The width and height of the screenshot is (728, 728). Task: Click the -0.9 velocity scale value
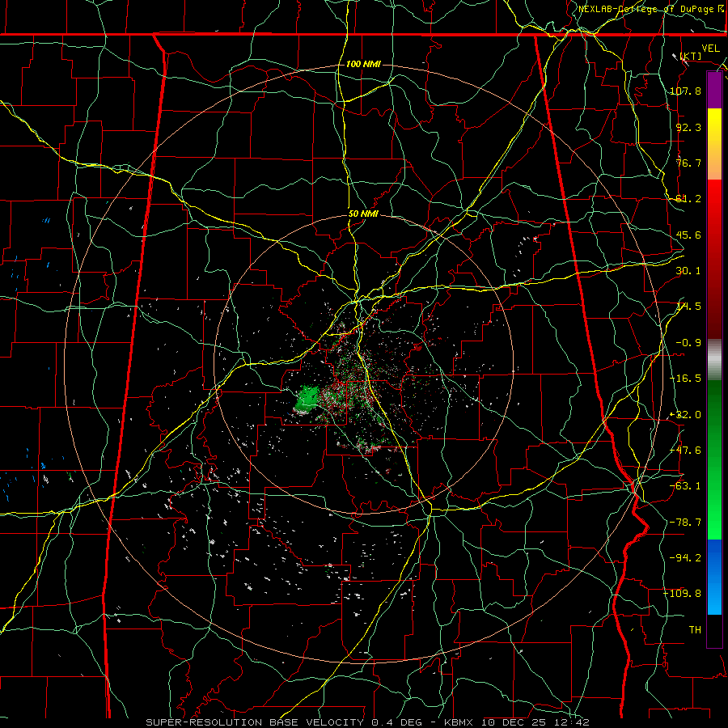pyautogui.click(x=688, y=343)
